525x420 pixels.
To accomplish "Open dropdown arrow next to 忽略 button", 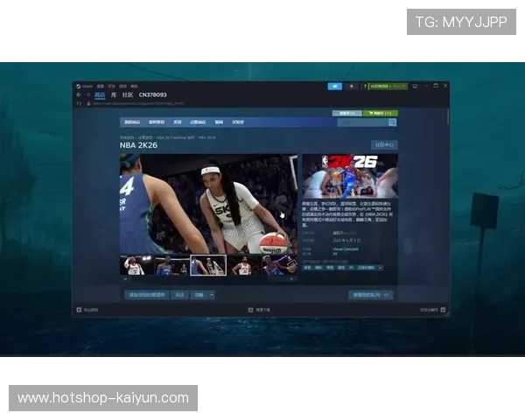I will tap(212, 295).
